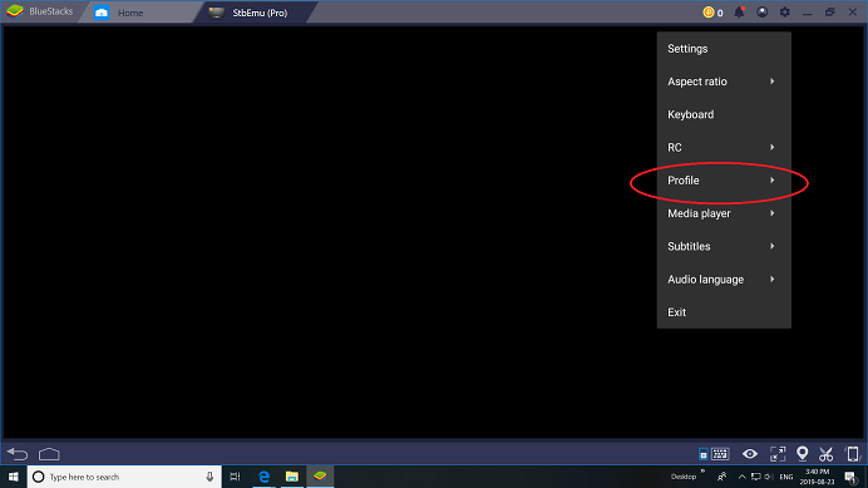
Task: Choose Keyboard in the context menu
Action: 691,115
